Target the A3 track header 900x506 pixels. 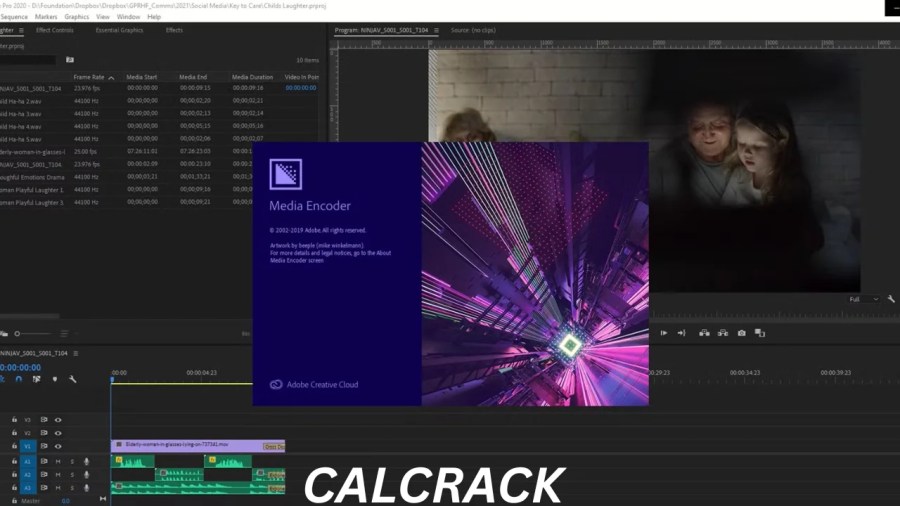click(27, 488)
